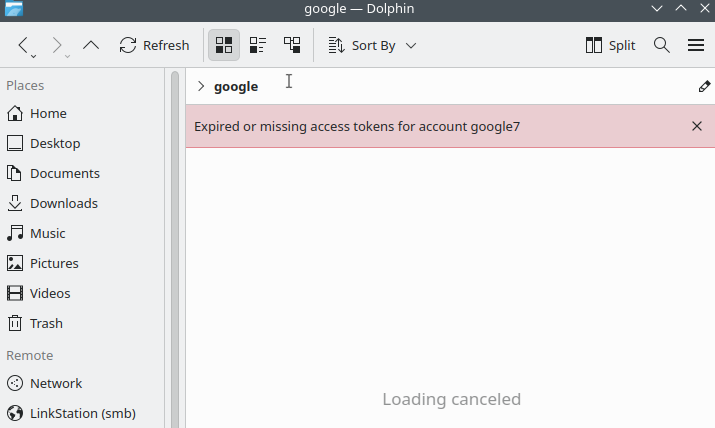The height and width of the screenshot is (428, 715).
Task: Click the Places panel vertical scrollbar
Action: click(174, 250)
